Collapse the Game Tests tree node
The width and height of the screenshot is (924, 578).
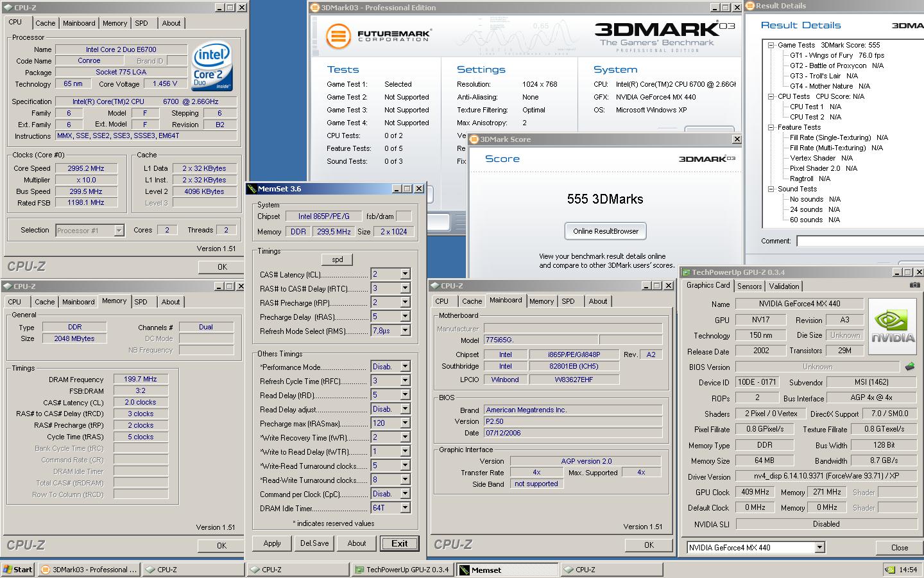click(x=771, y=45)
